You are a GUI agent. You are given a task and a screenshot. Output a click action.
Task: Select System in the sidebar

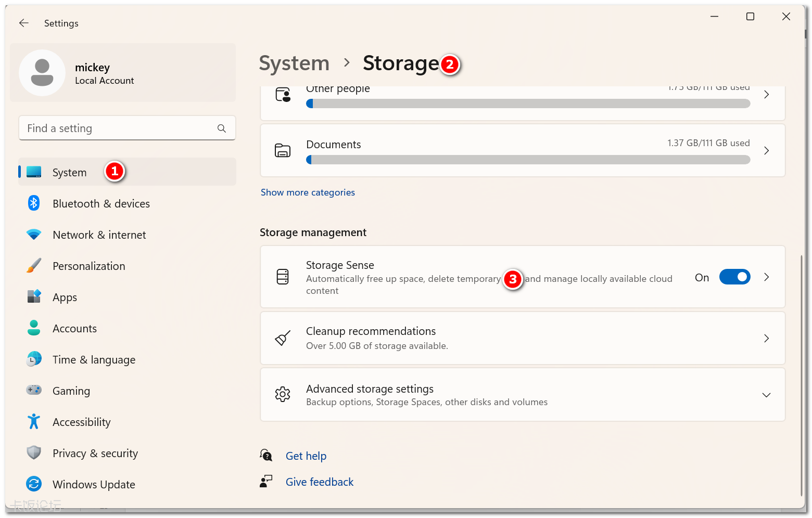click(127, 172)
